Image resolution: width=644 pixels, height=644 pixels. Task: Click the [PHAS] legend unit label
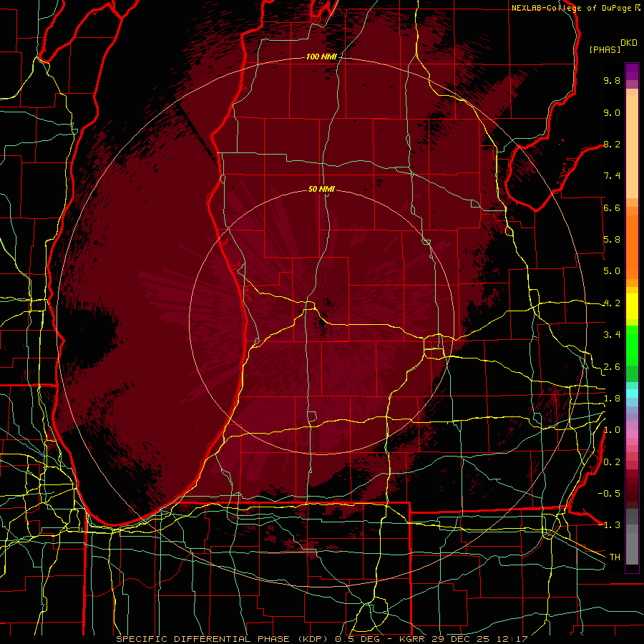605,50
